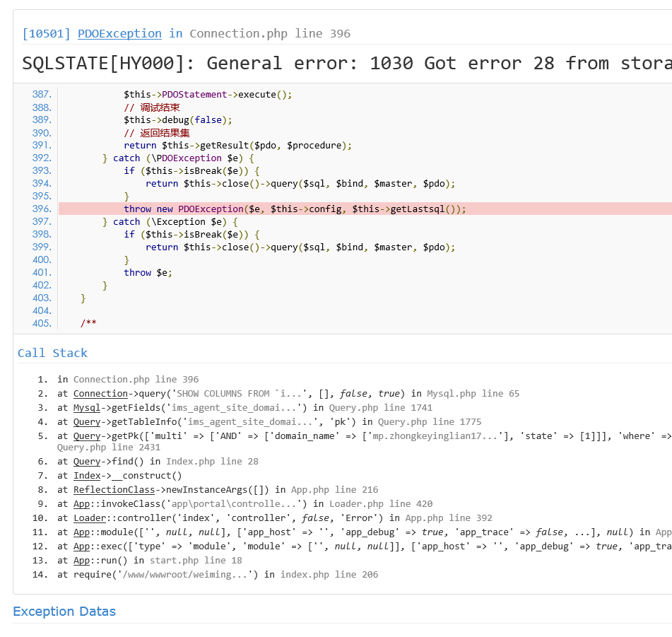Image resolution: width=672 pixels, height=637 pixels.
Task: Click the Call Stack section heading
Action: pos(52,353)
